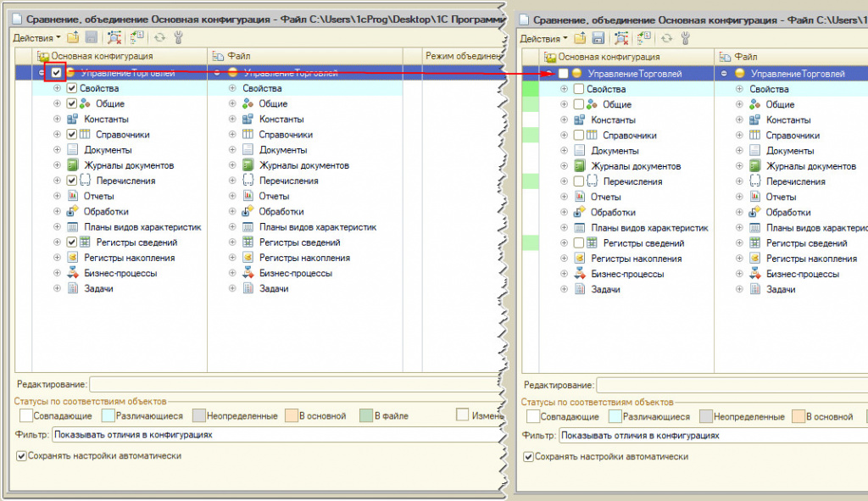The height and width of the screenshot is (501, 868).
Task: Click magnifier filter-clear icon in left window toolbar
Action: [x=114, y=37]
